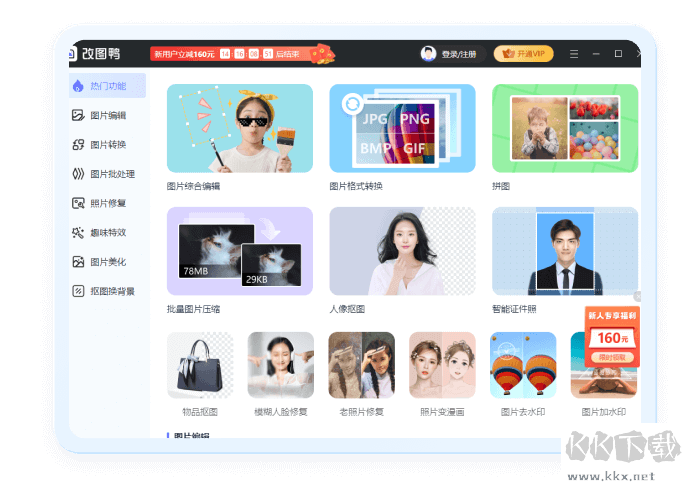Click the 图片编辑 sidebar icon
This screenshot has height=483, width=682.
pyautogui.click(x=78, y=115)
